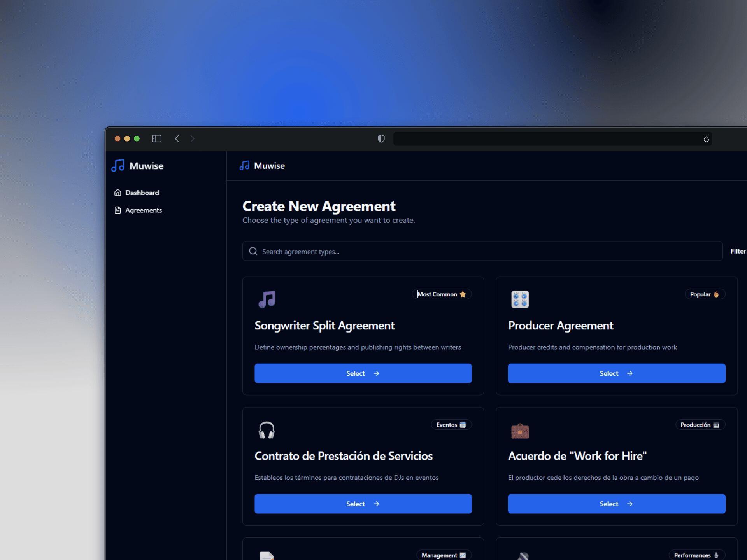Toggle the browser sidebar panel icon
747x560 pixels.
coord(156,138)
